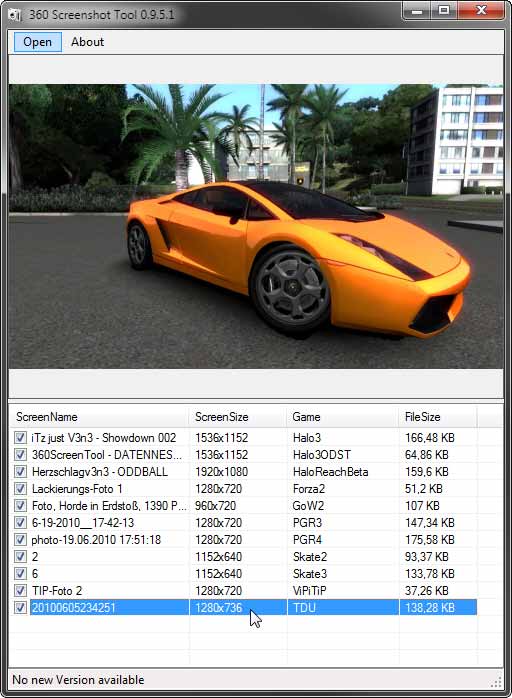
Task: Toggle checkbox for Herzschlagv3n3 - ODDBALL
Action: tap(20, 471)
